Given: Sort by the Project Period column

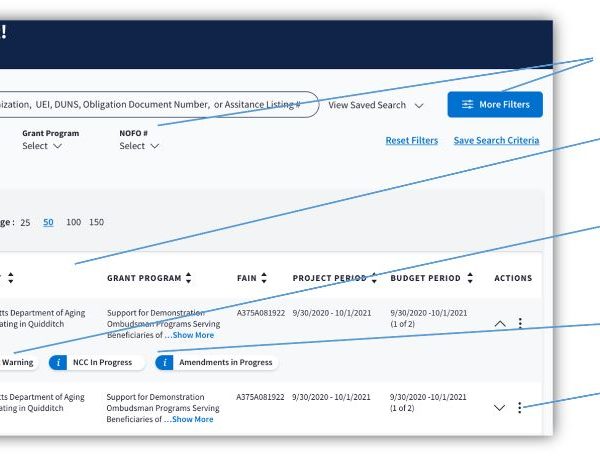Looking at the screenshot, I should (x=373, y=278).
